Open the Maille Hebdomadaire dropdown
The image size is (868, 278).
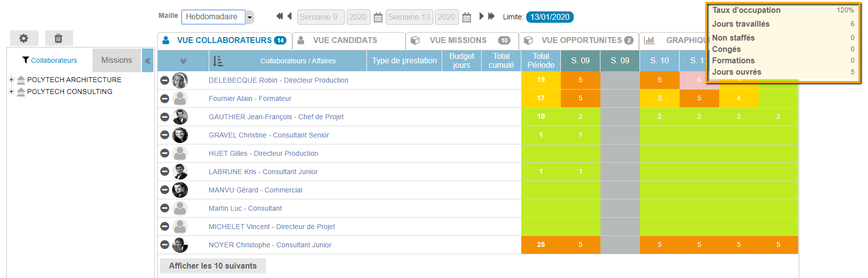pos(250,17)
